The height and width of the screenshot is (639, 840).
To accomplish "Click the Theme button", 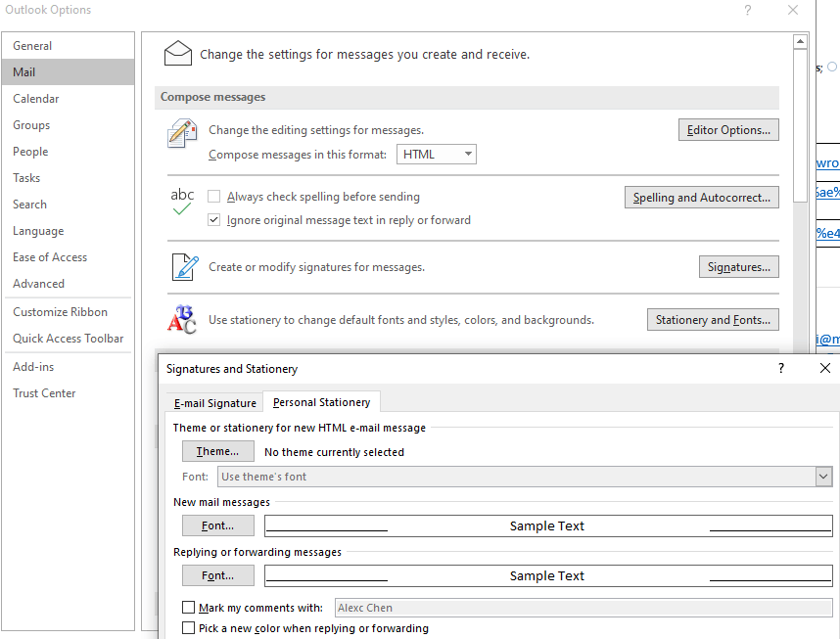I will pyautogui.click(x=218, y=451).
